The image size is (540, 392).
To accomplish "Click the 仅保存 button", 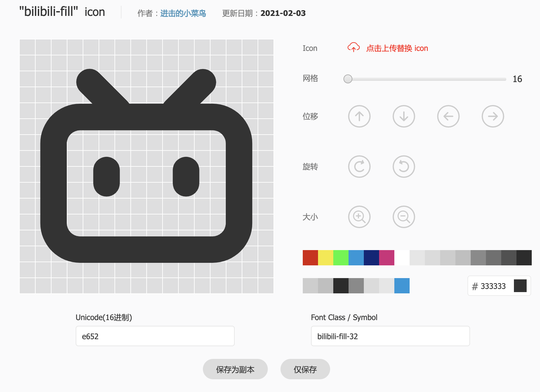I will 305,369.
